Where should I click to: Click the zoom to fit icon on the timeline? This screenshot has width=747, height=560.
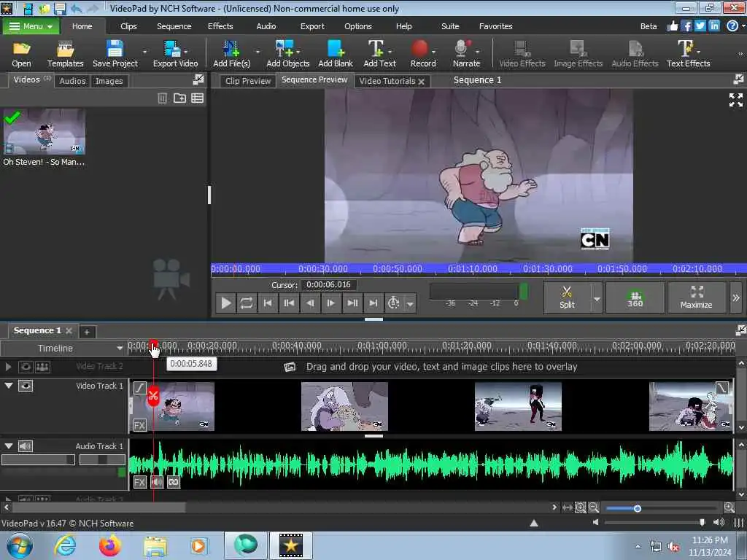(x=580, y=507)
